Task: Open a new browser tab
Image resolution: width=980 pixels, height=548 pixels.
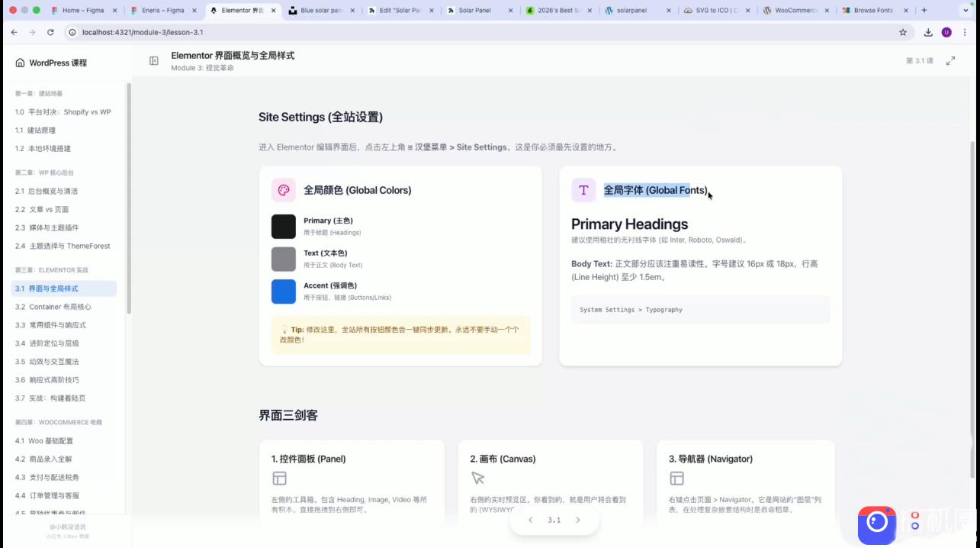Action: pyautogui.click(x=924, y=11)
